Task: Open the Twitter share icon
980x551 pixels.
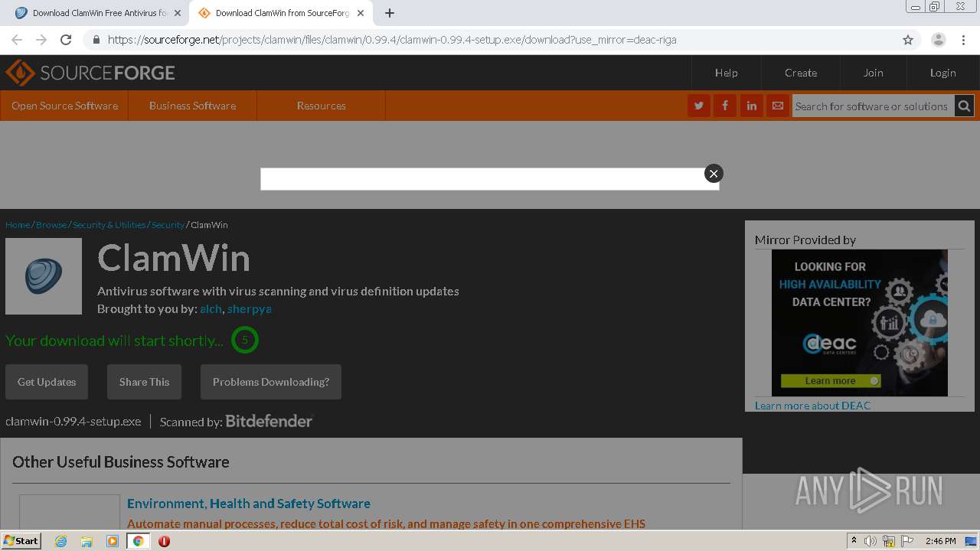Action: tap(699, 106)
